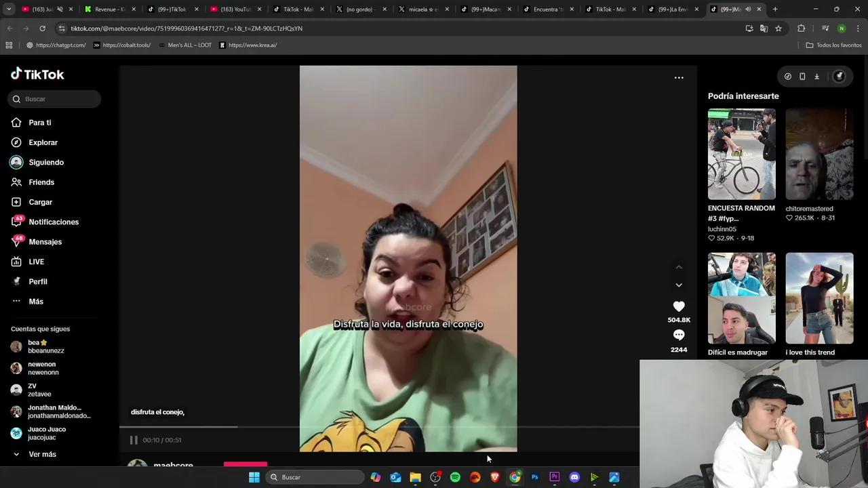Viewport: 868px width, 488px height.
Task: Open ZV zetavee followed account
Action: click(x=39, y=390)
